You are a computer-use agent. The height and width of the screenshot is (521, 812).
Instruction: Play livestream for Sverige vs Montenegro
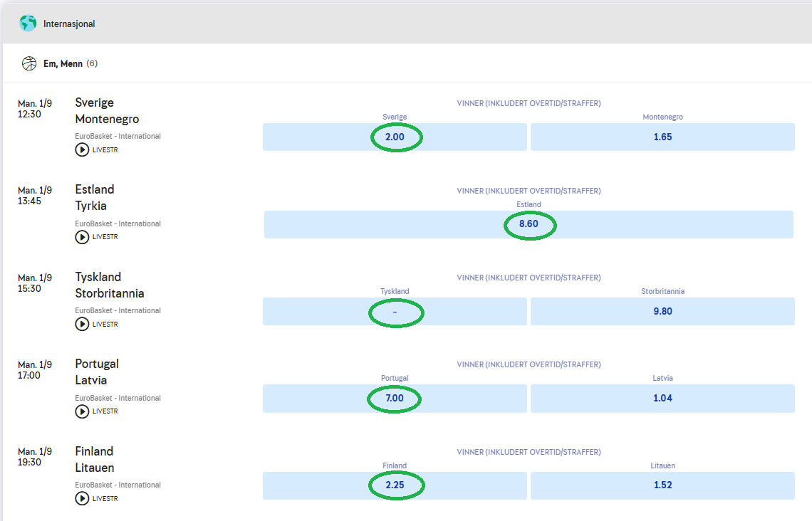83,149
